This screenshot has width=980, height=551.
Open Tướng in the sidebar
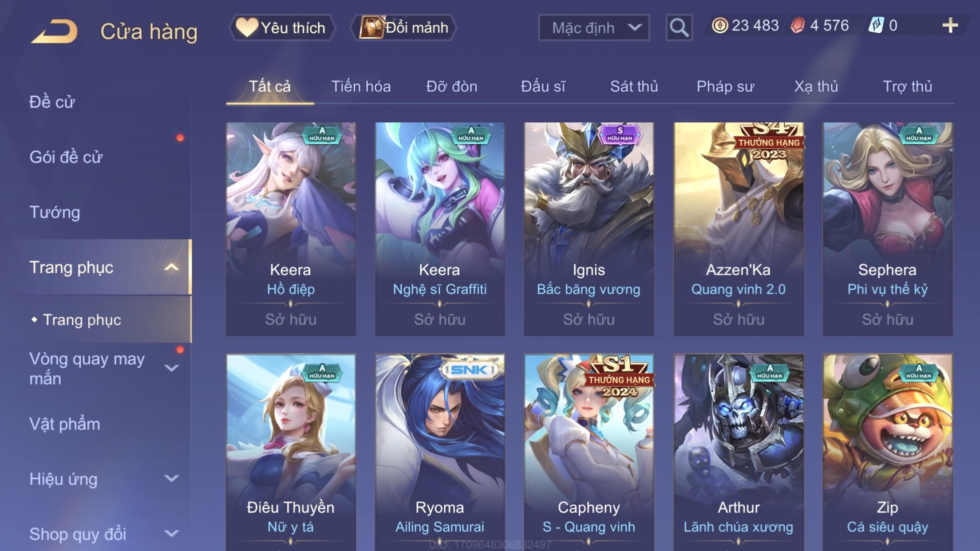(55, 212)
